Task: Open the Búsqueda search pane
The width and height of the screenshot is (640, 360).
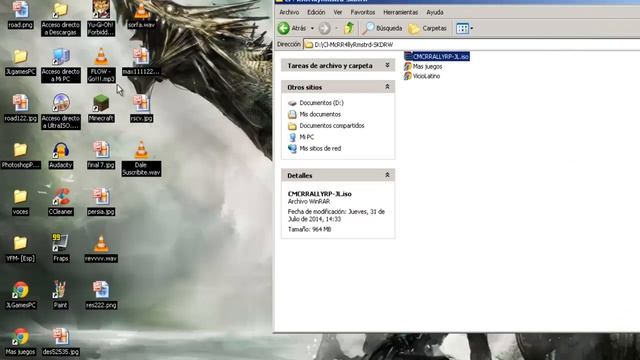Action: coord(382,28)
